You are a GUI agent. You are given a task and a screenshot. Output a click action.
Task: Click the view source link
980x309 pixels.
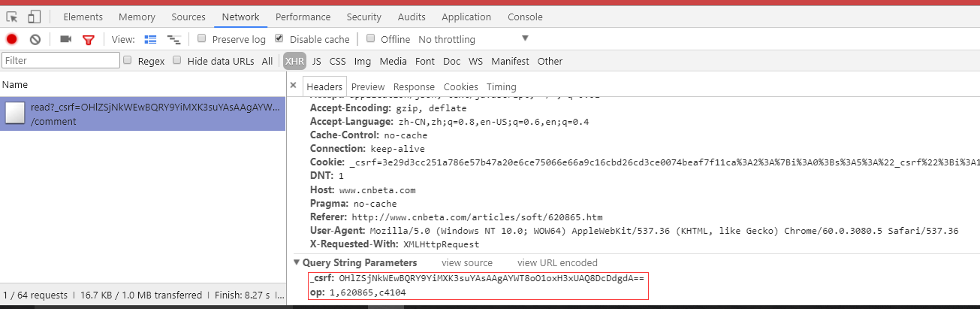(467, 262)
